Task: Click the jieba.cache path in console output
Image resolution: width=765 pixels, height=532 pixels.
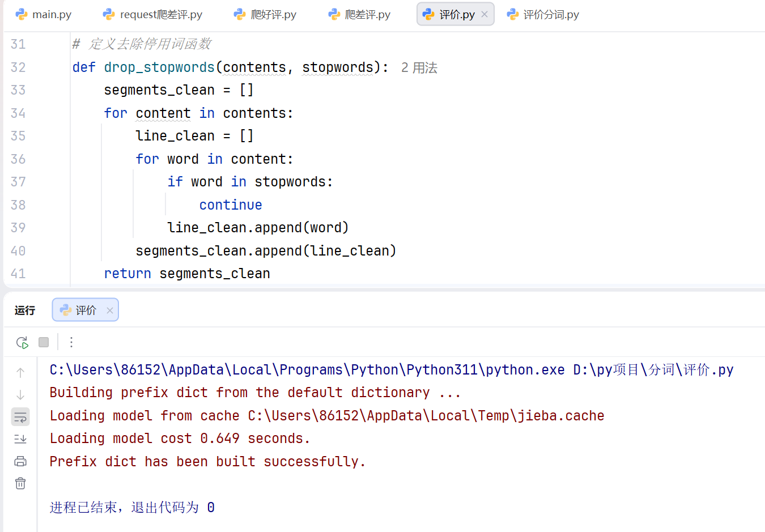Action: pos(426,416)
